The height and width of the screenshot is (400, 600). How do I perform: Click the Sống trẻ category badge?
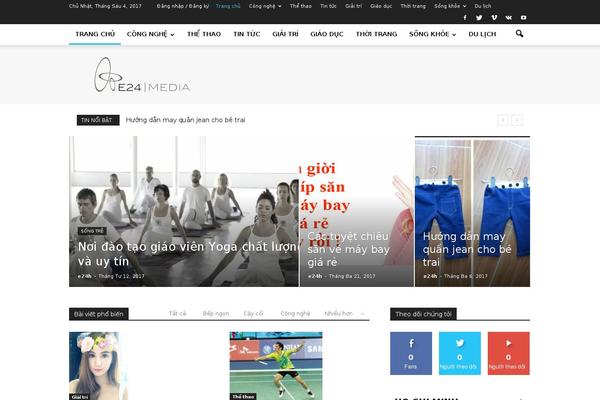click(92, 231)
